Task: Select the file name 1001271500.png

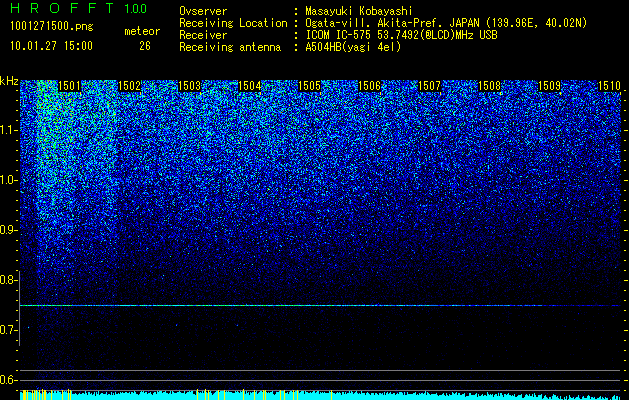Action: [x=52, y=27]
